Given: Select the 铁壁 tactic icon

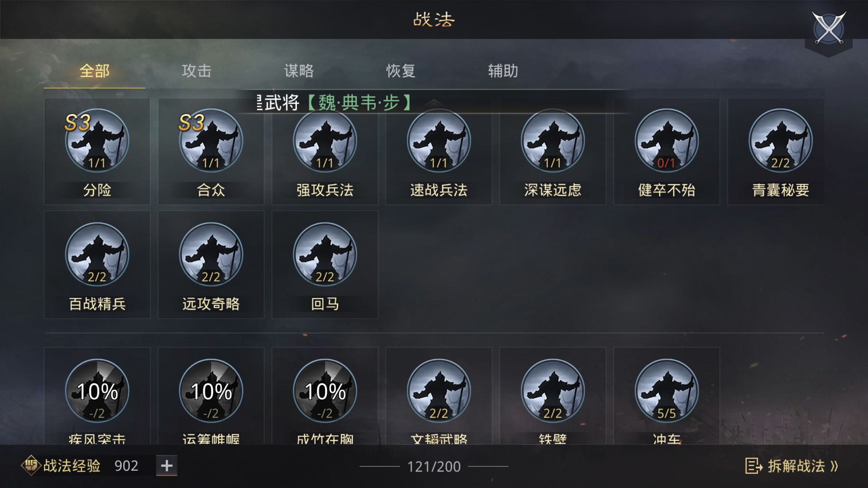Looking at the screenshot, I should click(x=552, y=391).
